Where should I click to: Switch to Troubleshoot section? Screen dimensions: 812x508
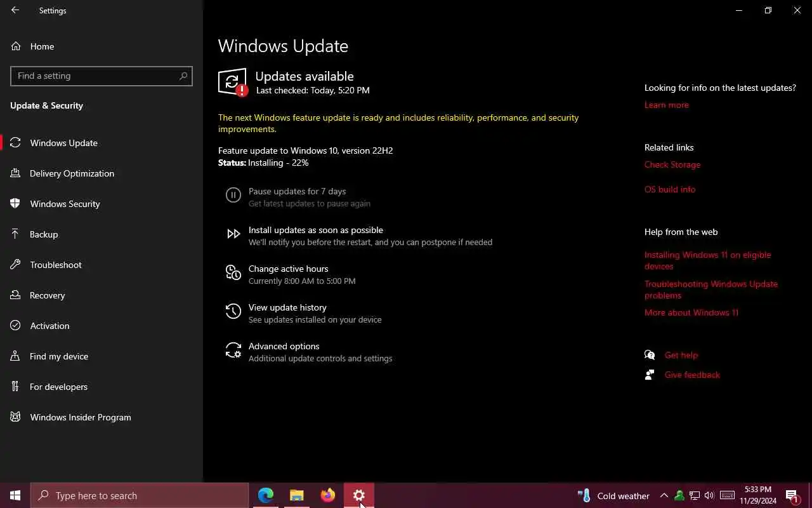pos(56,265)
